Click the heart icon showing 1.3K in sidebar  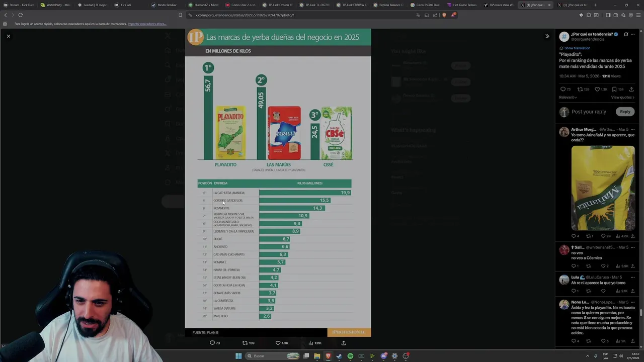pyautogui.click(x=597, y=89)
